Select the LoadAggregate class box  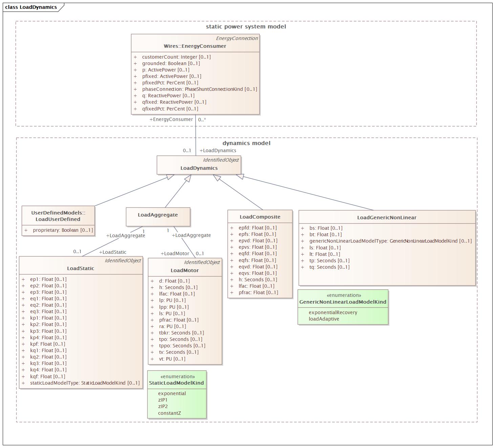pos(158,217)
